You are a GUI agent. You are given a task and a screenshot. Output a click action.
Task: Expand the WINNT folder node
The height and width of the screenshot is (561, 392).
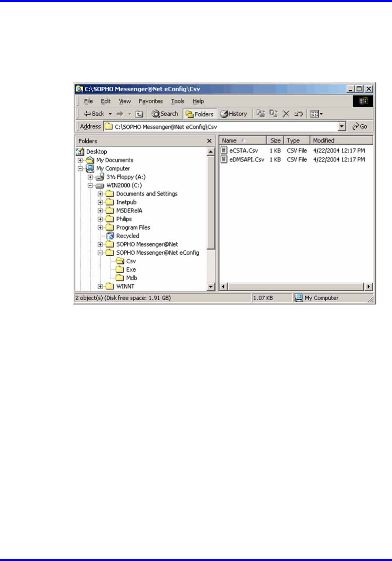[x=101, y=287]
